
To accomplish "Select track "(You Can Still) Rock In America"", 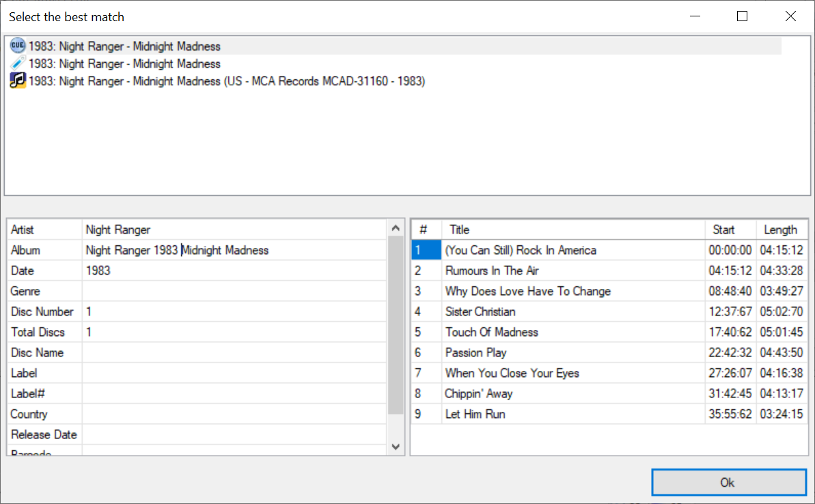I will [x=521, y=250].
